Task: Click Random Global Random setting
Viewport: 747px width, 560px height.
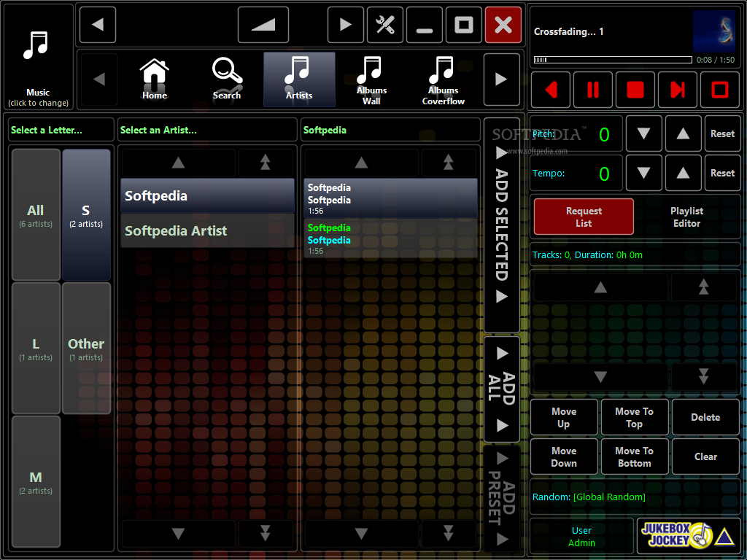Action: 635,497
